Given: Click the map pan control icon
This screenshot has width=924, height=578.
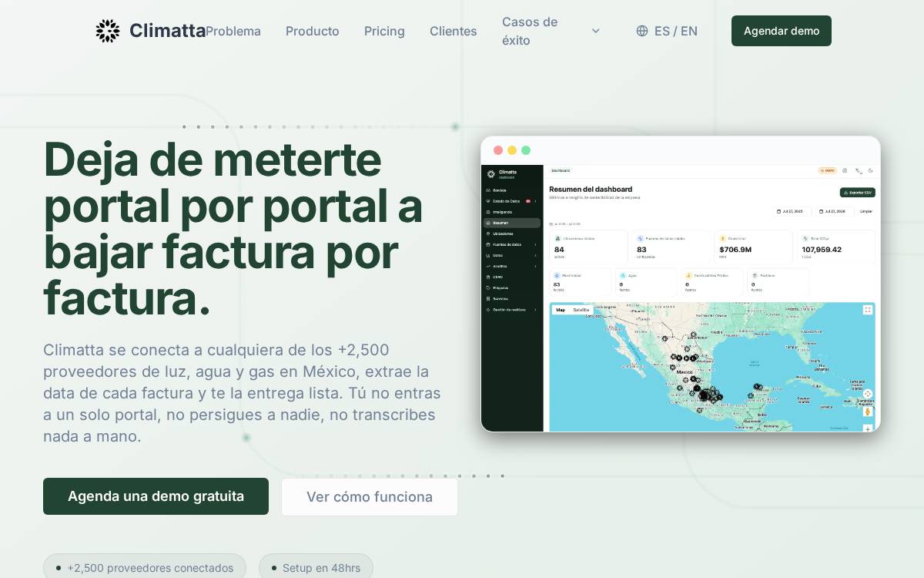Looking at the screenshot, I should coord(868,394).
